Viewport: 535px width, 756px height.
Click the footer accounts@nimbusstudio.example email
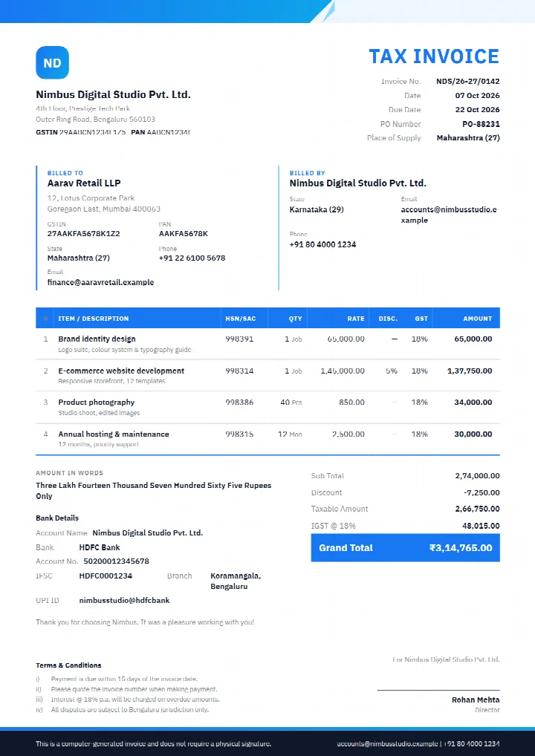pos(387,744)
